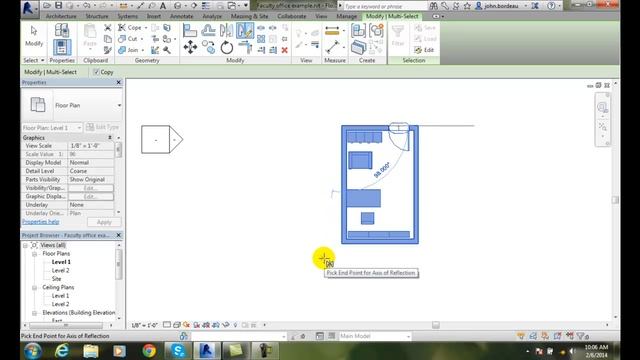Toggle the Copy checkbox in options bar
This screenshot has width=640, height=360.
[x=96, y=72]
